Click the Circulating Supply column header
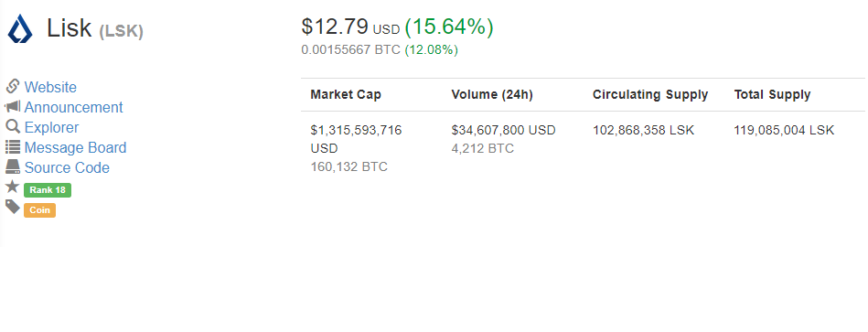Viewport: 868px width, 332px height. coord(650,94)
